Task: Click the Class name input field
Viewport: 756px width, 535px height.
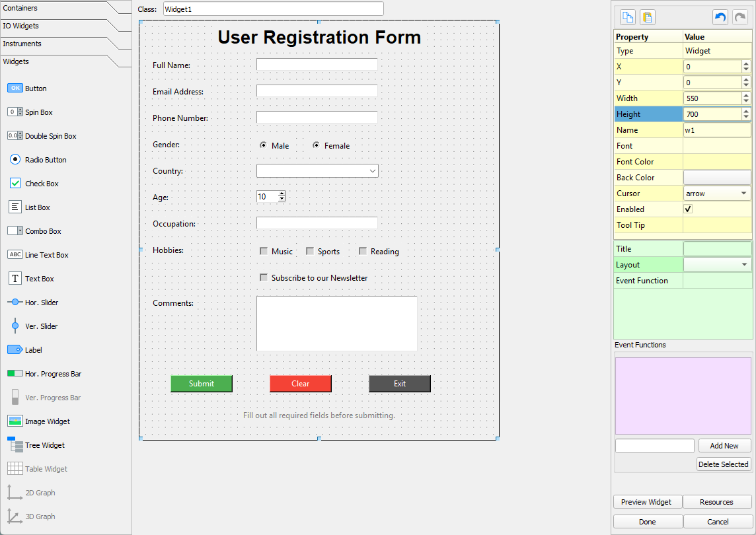Action: [273, 9]
